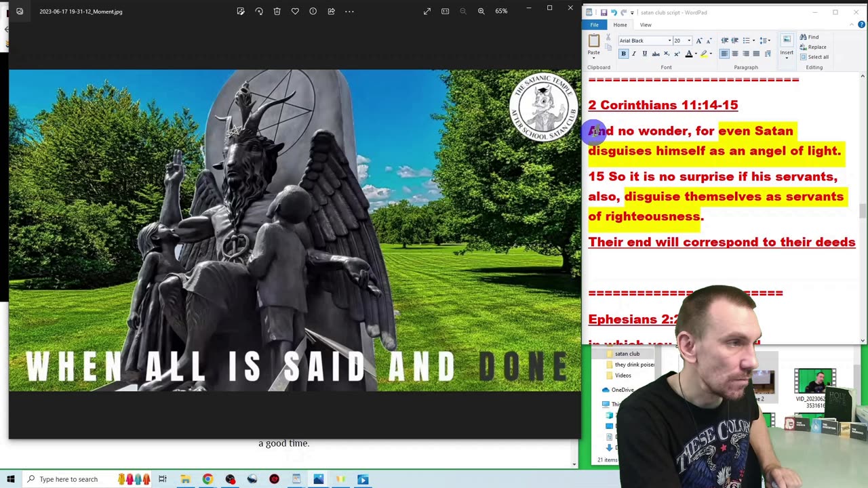Viewport: 868px width, 488px height.
Task: Open WordPad help with the question mark
Action: 861,24
